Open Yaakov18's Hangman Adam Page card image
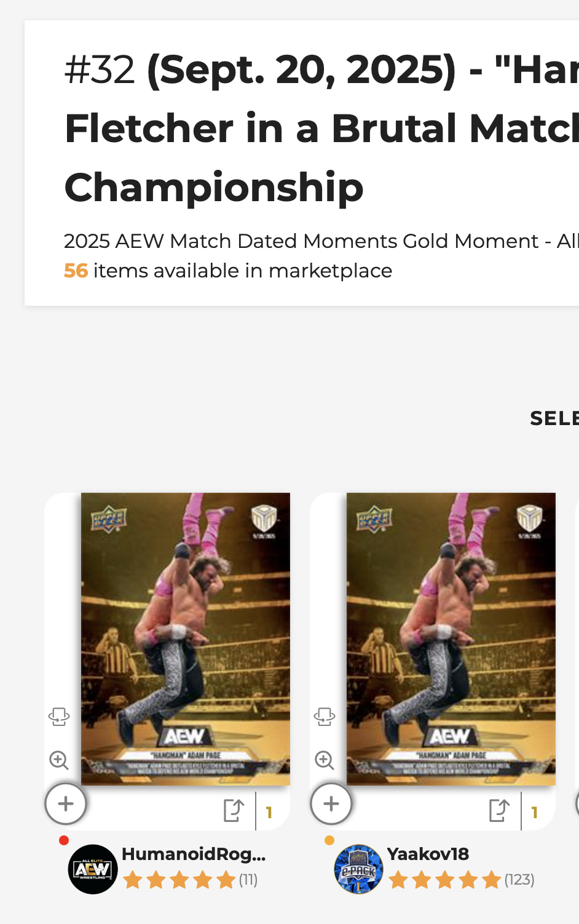Viewport: 579px width, 924px height. point(451,639)
